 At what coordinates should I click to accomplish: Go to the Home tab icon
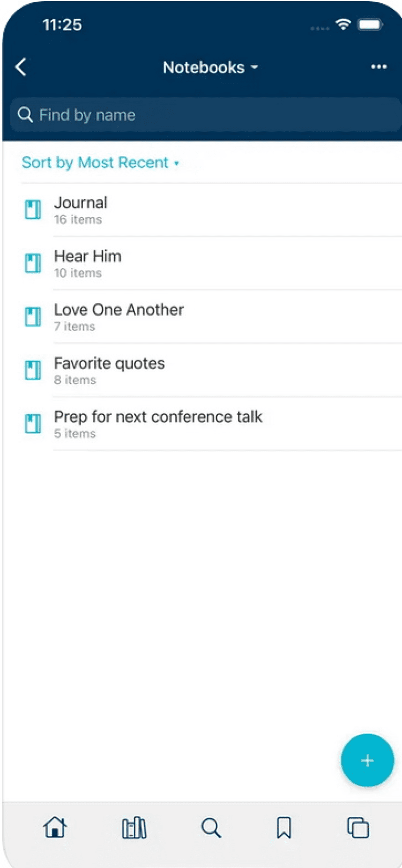[55, 827]
